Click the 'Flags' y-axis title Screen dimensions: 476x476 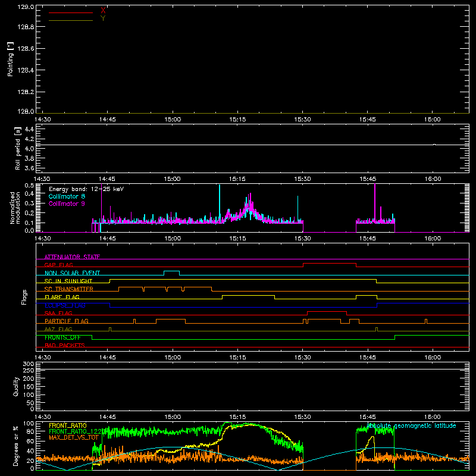(24, 297)
